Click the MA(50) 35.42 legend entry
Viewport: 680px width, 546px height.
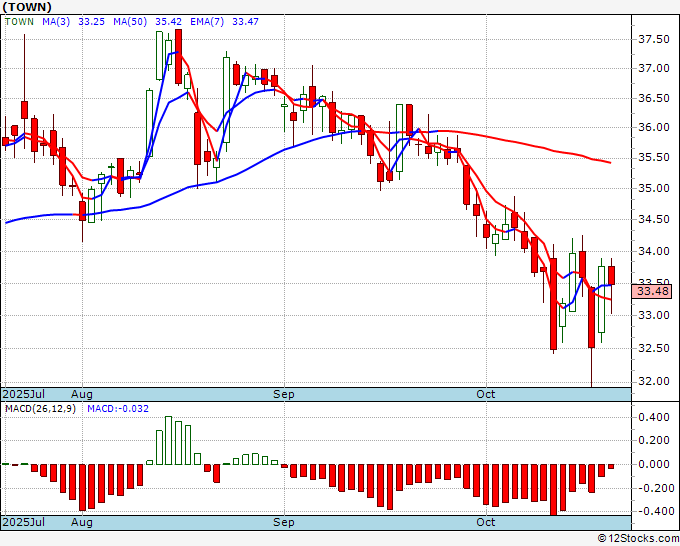147,22
